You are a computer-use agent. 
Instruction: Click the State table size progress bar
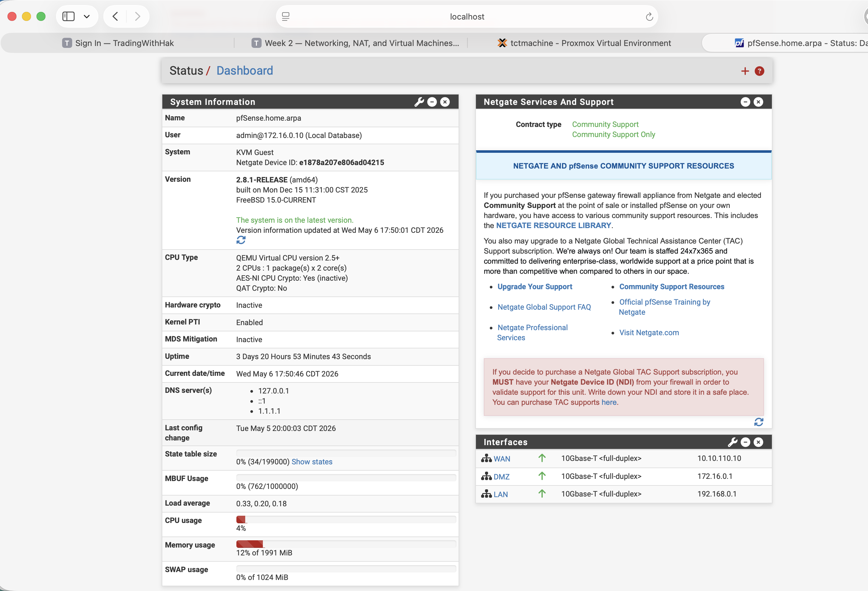click(x=346, y=453)
